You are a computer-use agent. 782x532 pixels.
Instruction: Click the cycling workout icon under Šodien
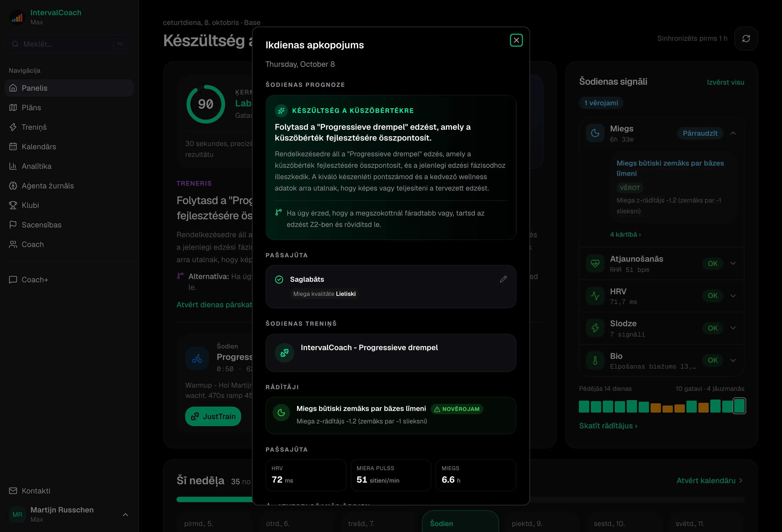tap(197, 359)
